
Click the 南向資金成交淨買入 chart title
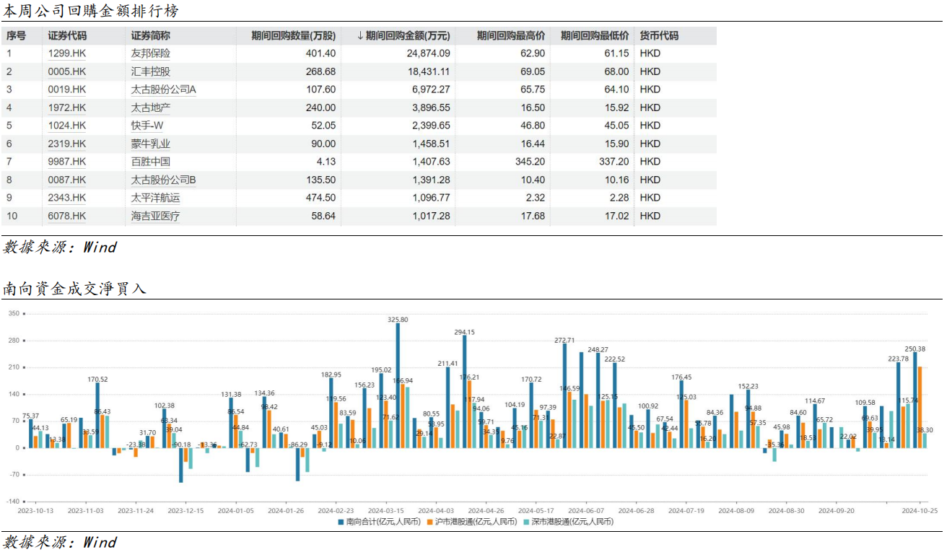click(x=74, y=289)
